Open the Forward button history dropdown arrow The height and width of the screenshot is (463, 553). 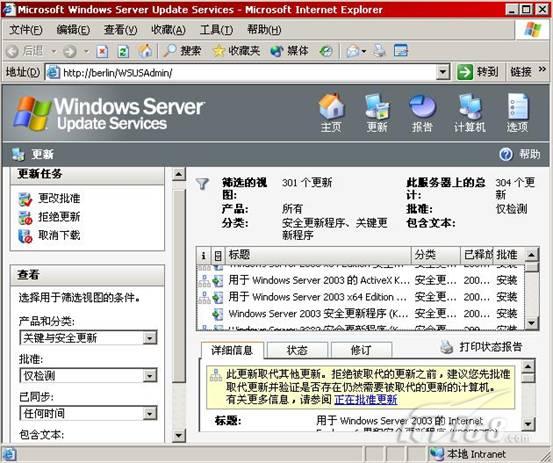86,51
